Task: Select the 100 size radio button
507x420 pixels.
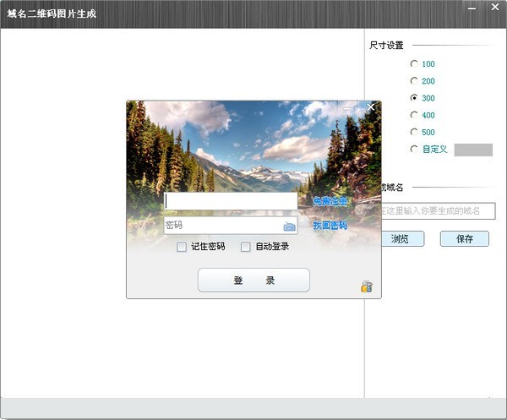Action: pos(413,64)
